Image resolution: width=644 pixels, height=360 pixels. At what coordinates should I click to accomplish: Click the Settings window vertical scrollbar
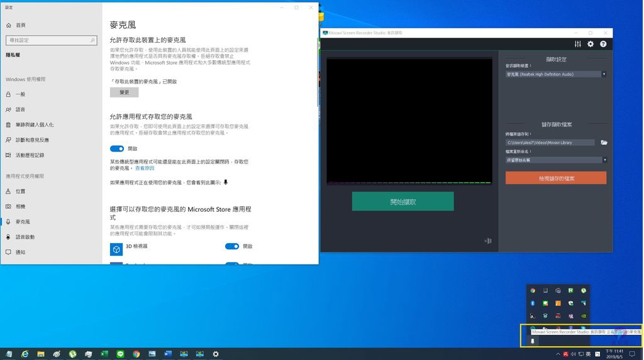[x=318, y=72]
